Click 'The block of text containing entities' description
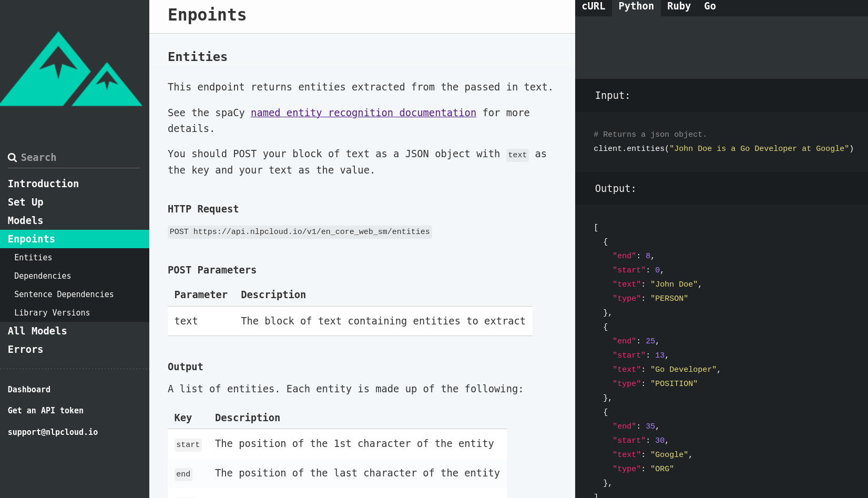 click(x=383, y=321)
